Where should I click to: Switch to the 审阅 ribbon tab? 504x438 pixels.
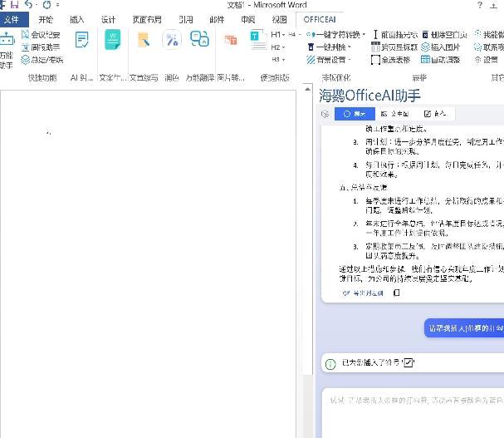click(x=248, y=20)
